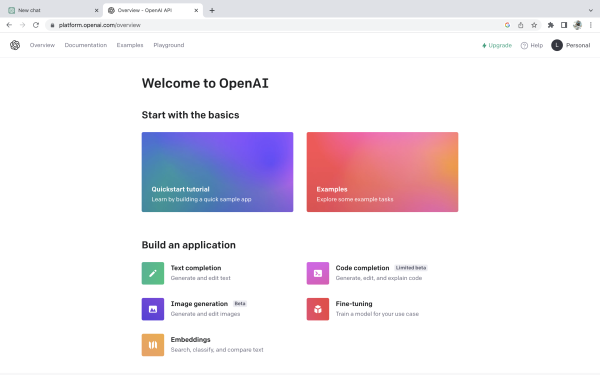Reload the page with refresh icon
The width and height of the screenshot is (600, 375).
pos(36,25)
